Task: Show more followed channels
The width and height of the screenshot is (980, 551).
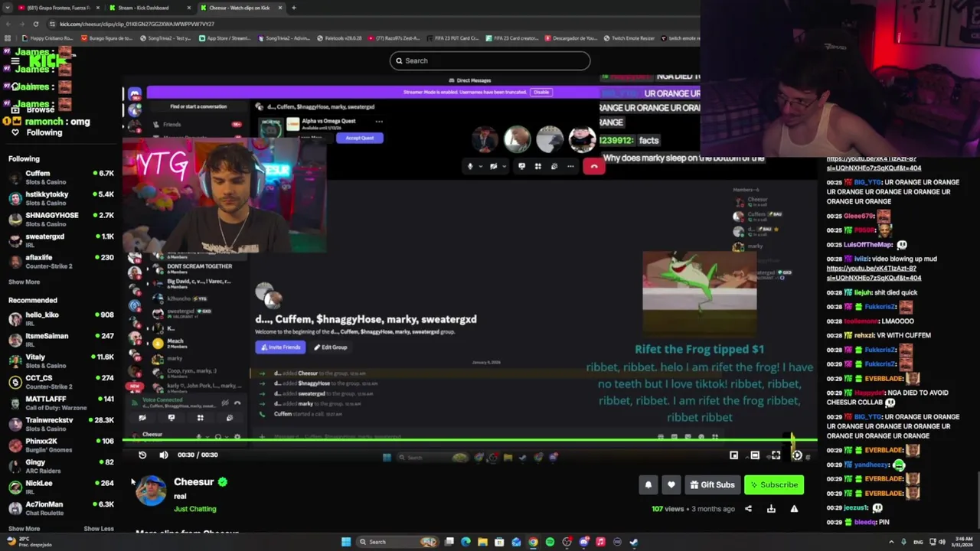Action: [24, 282]
